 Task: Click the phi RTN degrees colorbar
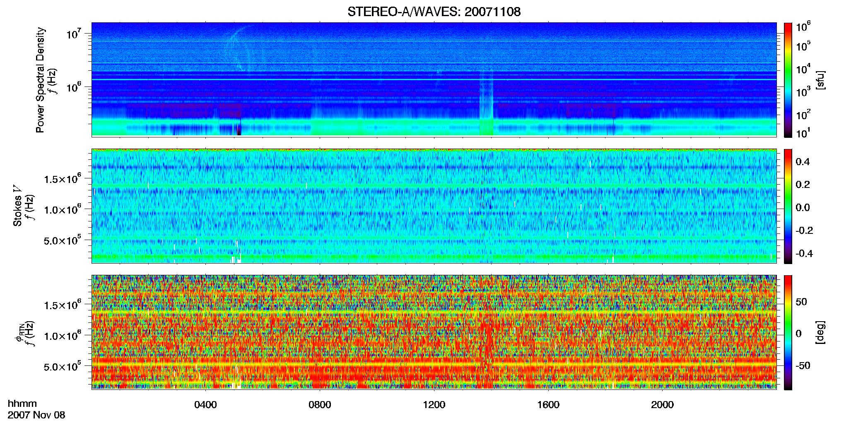[788, 332]
